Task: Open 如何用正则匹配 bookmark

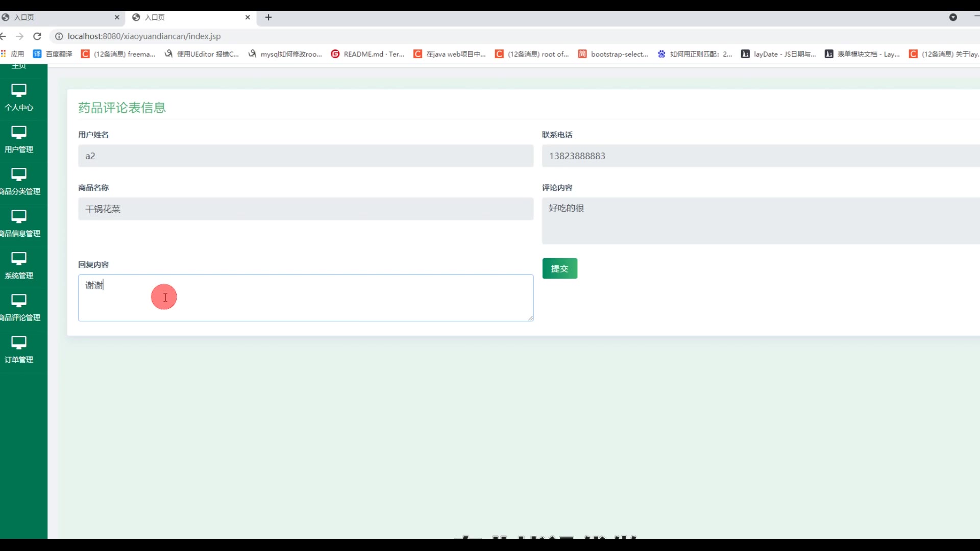Action: [x=695, y=54]
